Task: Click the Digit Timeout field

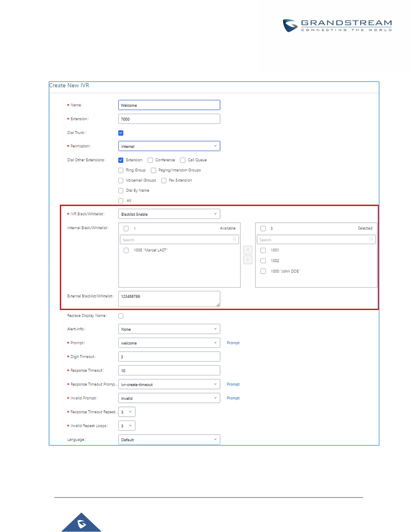Action: [x=169, y=357]
